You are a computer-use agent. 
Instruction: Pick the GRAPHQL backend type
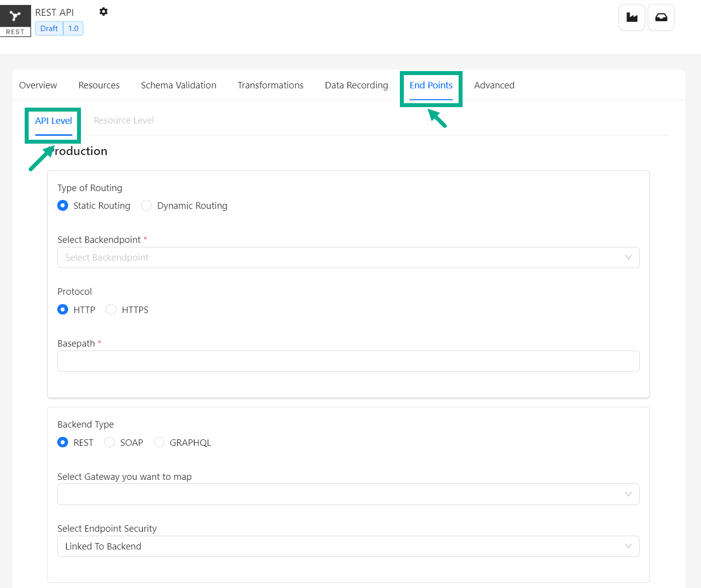(x=159, y=442)
